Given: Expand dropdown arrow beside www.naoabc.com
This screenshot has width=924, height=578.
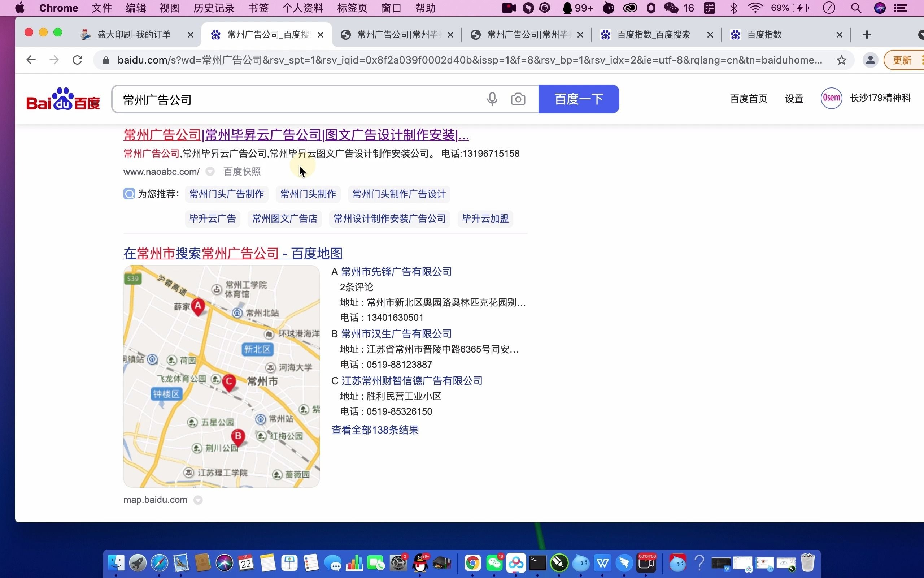Looking at the screenshot, I should click(x=210, y=172).
